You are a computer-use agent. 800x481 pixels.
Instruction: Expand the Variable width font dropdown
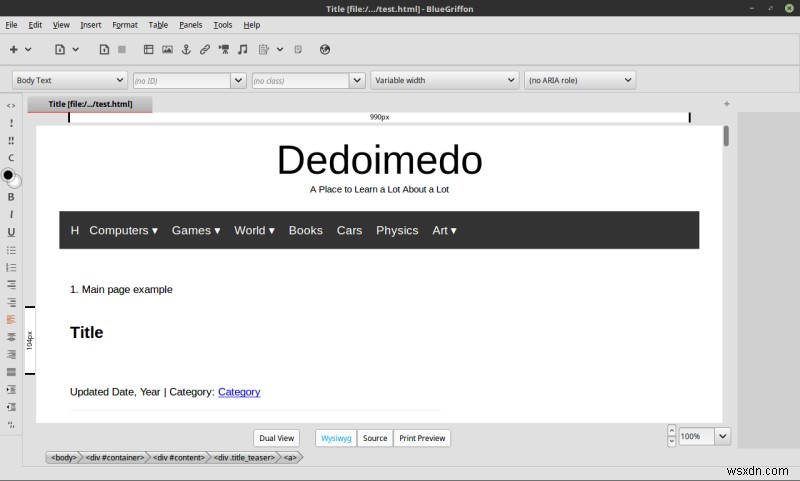[444, 80]
